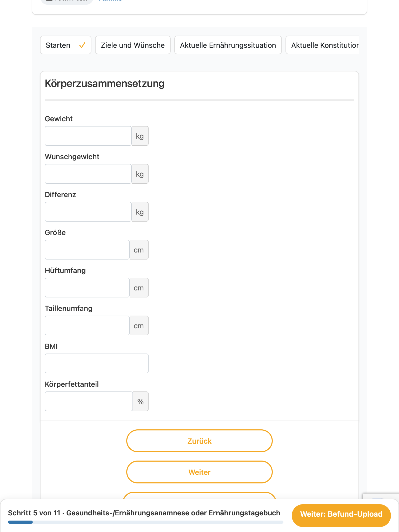Click the Größe input field
Image resolution: width=399 pixels, height=532 pixels.
(87, 250)
